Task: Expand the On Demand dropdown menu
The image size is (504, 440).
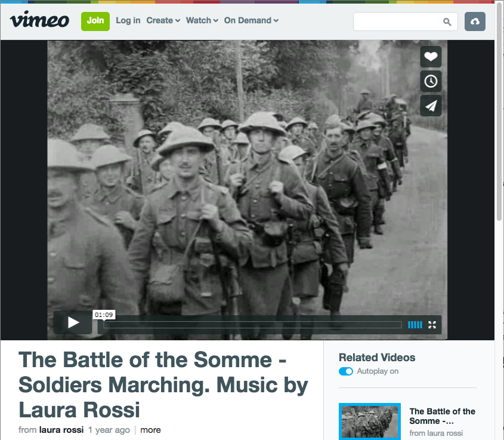Action: click(251, 20)
